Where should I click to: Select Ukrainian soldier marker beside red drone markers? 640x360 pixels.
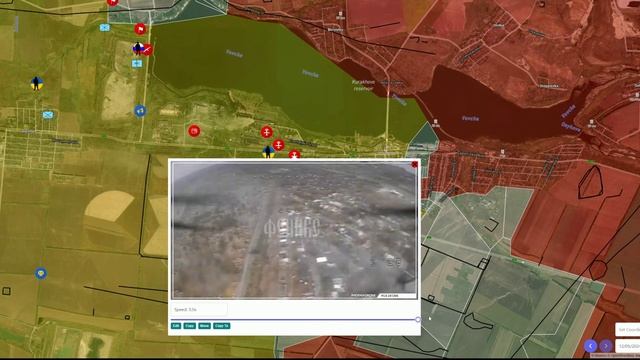click(268, 151)
